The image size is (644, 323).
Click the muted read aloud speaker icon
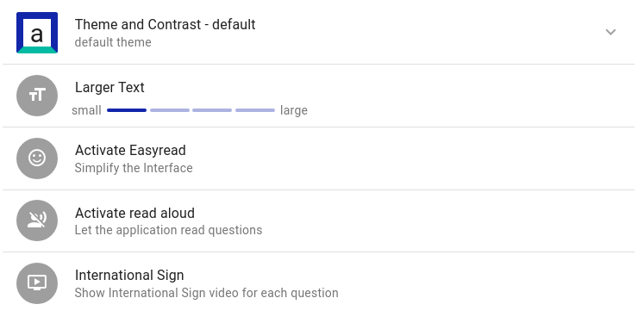coord(37,221)
